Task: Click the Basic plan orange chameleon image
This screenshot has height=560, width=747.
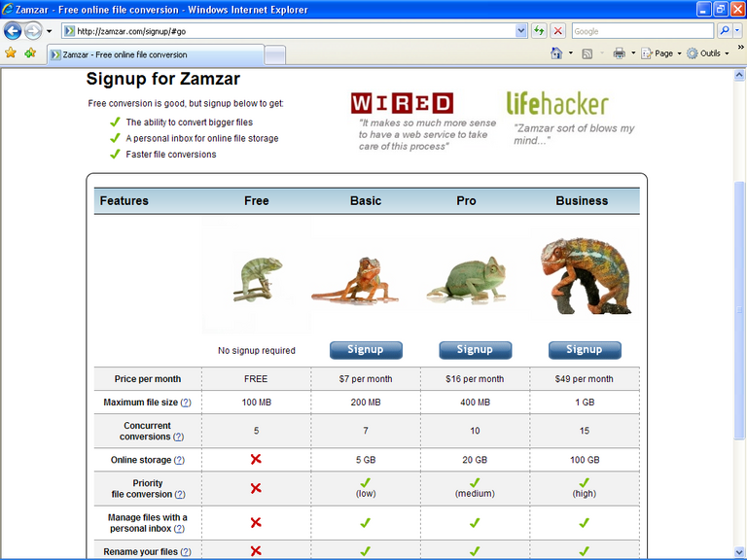Action: (x=355, y=280)
